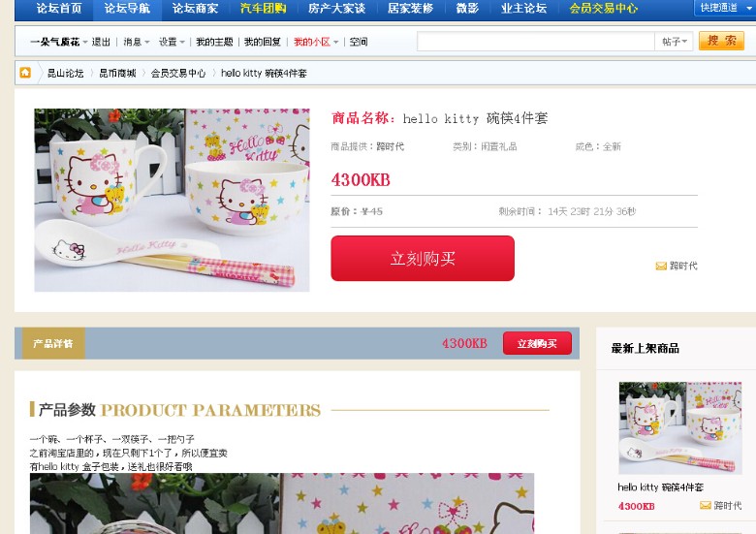The height and width of the screenshot is (534, 756).
Task: Open the 我的小区 dropdown
Action: [316, 42]
